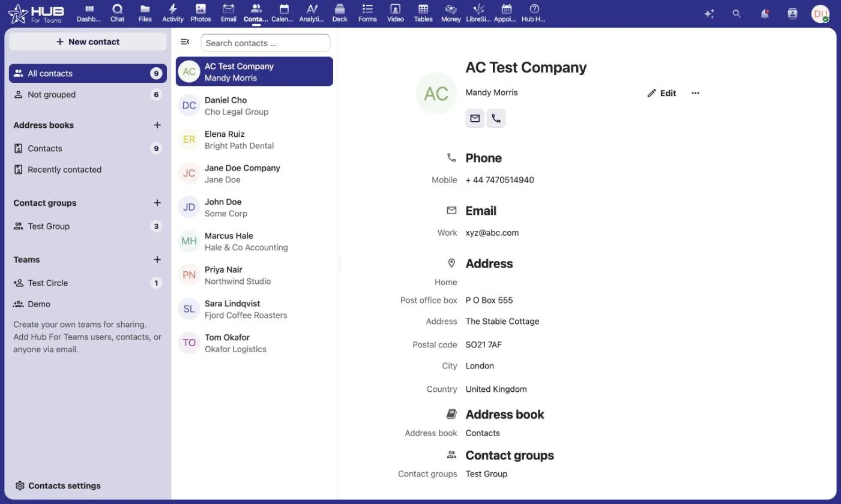This screenshot has height=504, width=841.
Task: Open the Dashboard app in top bar
Action: click(89, 13)
